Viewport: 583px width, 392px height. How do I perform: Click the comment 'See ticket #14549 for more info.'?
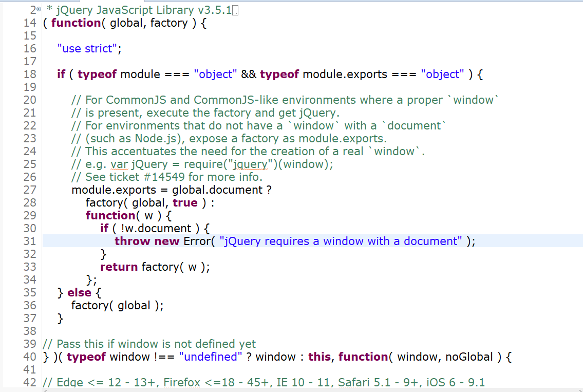[167, 177]
